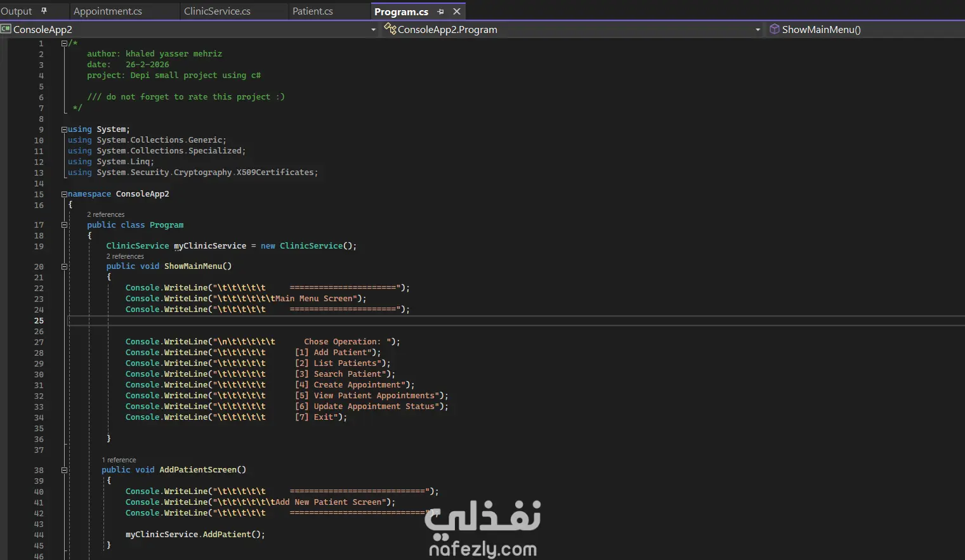Click the AddPatientScreen method name in code

coord(198,470)
